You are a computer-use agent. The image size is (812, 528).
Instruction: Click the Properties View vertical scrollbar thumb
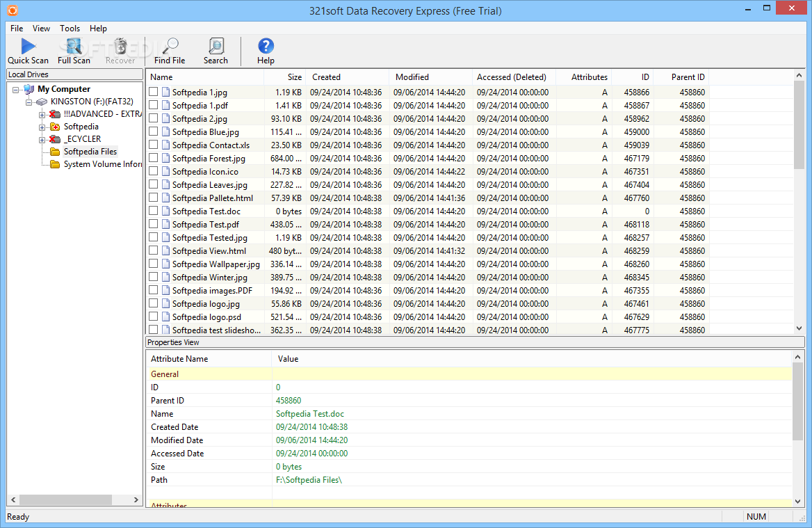797,401
